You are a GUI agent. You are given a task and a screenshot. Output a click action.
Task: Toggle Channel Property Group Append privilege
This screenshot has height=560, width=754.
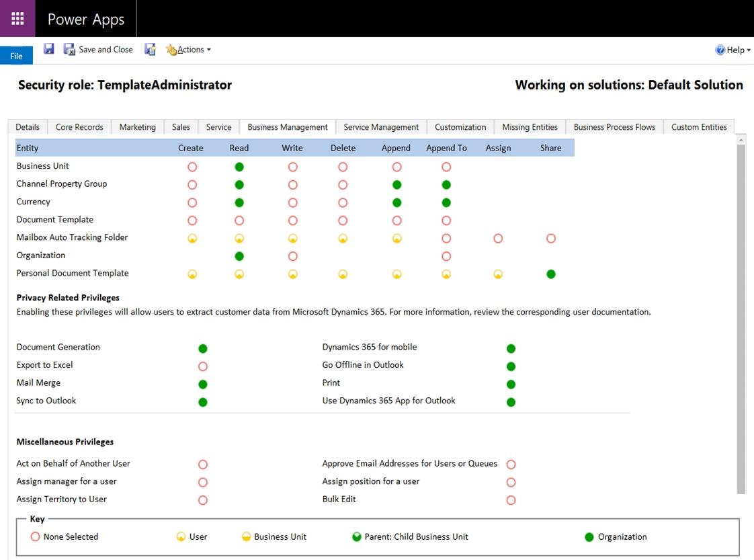click(x=396, y=185)
